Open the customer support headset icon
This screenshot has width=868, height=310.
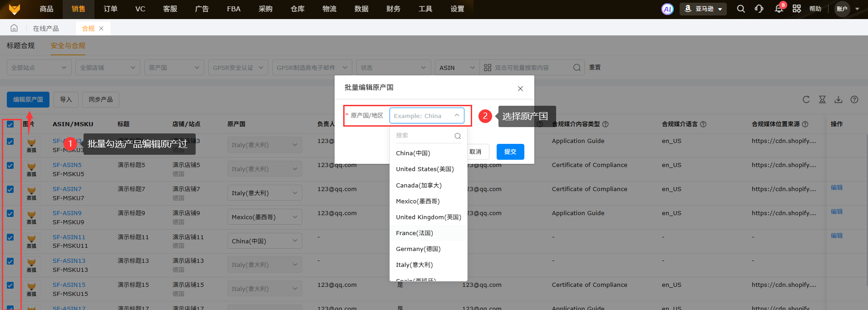pyautogui.click(x=759, y=9)
